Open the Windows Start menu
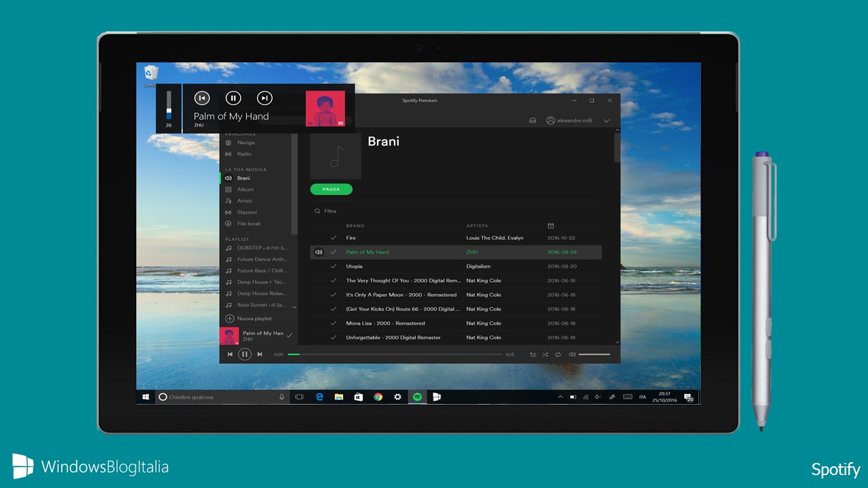Image resolution: width=868 pixels, height=488 pixels. (145, 396)
